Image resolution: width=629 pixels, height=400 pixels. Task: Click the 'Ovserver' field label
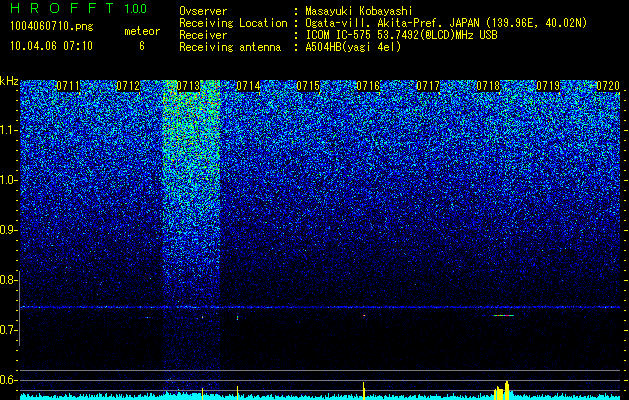(x=203, y=11)
